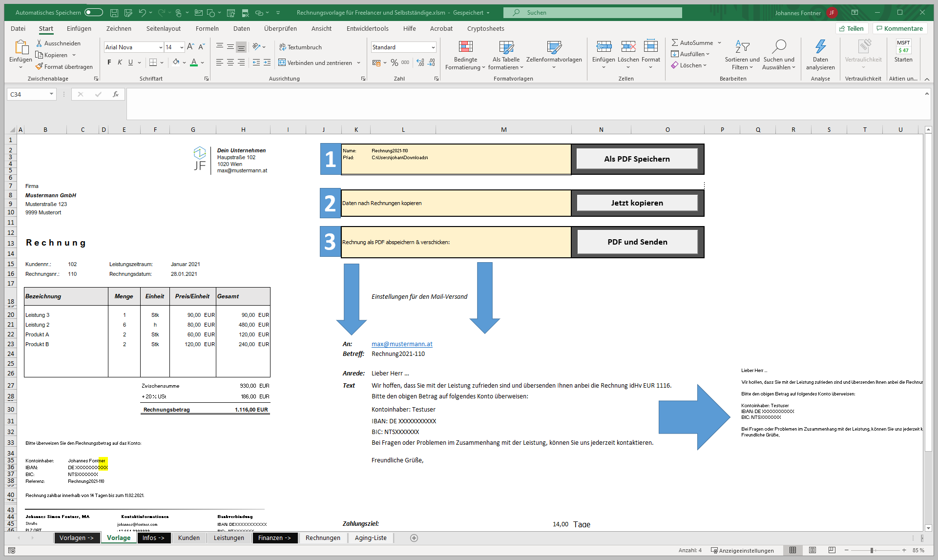Viewport: 938px width, 560px height.
Task: Click the Daten analysieren icon
Action: 820,47
